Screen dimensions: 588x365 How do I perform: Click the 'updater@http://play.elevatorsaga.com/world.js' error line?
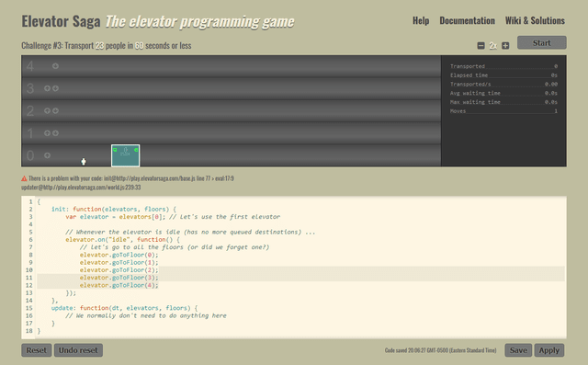coord(81,188)
